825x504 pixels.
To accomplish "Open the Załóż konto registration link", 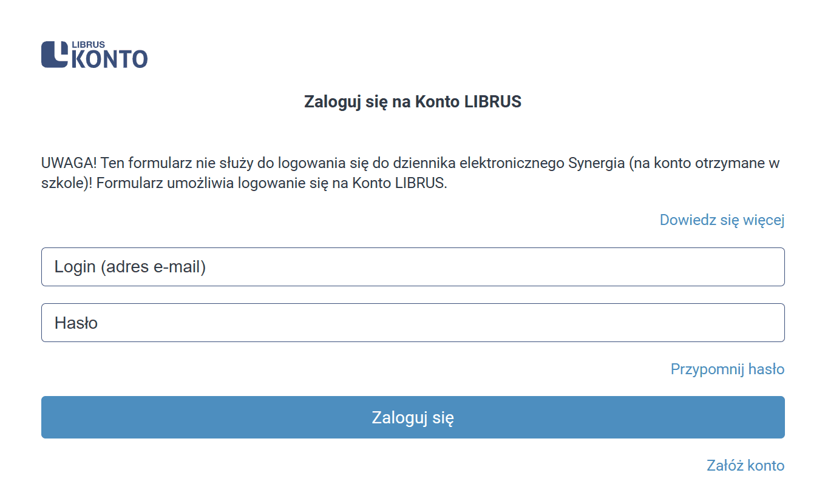I will click(745, 465).
